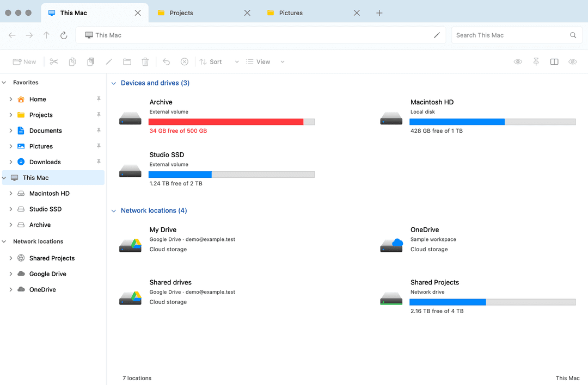This screenshot has width=588, height=385.
Task: Unpin Projects using its pin icon
Action: (x=99, y=115)
